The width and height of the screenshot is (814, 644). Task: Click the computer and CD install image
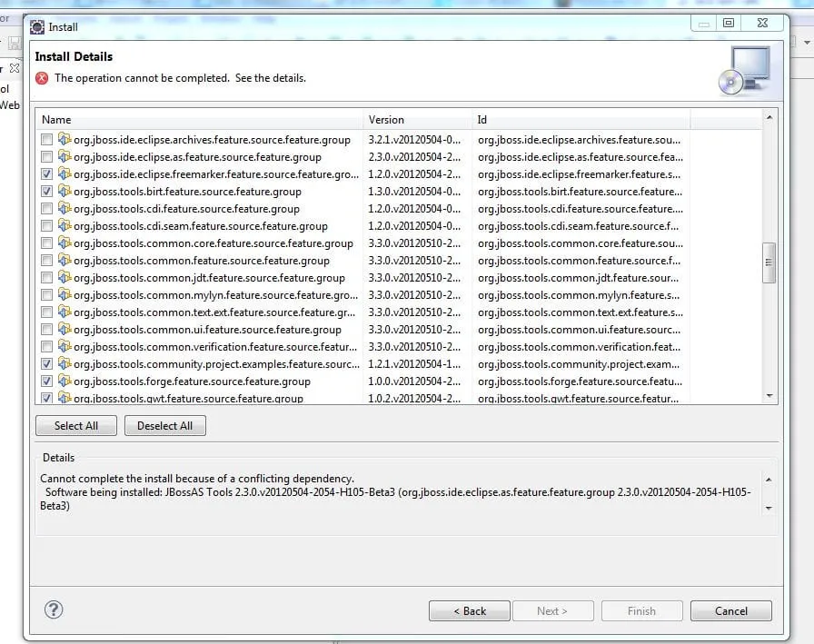pos(745,71)
